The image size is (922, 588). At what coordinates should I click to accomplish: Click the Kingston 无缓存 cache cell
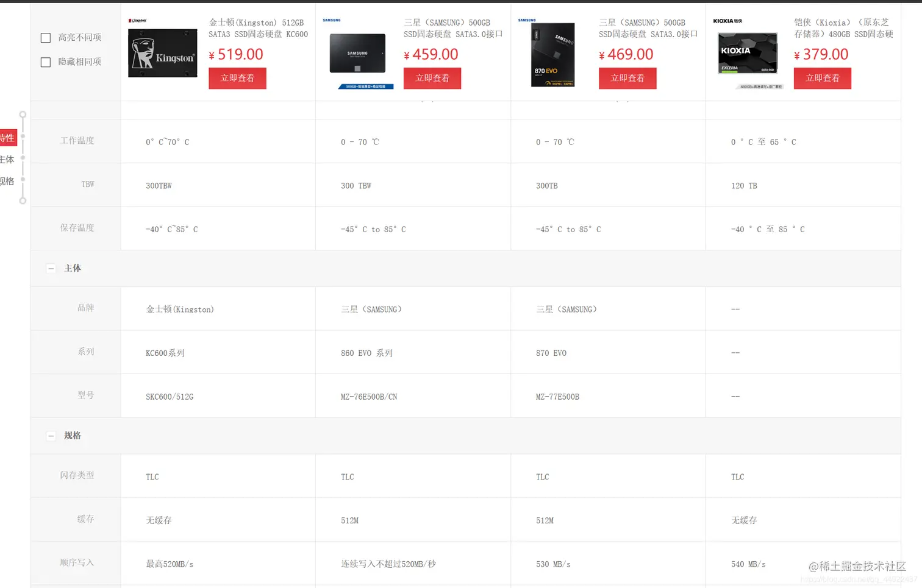pyautogui.click(x=218, y=520)
